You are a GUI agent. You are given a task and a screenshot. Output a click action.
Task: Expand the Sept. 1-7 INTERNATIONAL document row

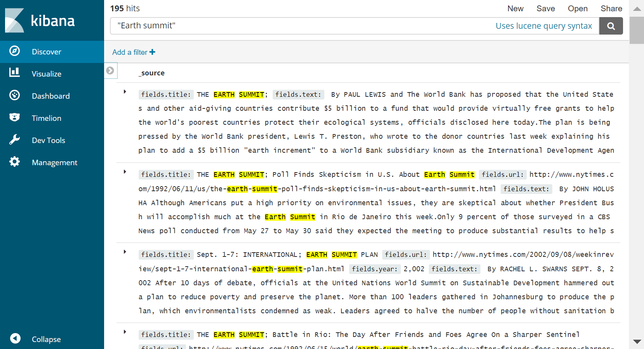[125, 252]
